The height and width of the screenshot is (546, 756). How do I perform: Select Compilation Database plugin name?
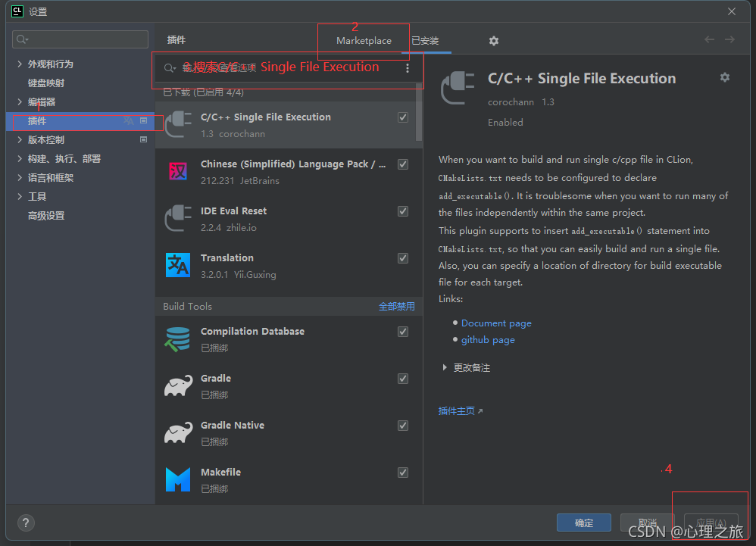(253, 332)
